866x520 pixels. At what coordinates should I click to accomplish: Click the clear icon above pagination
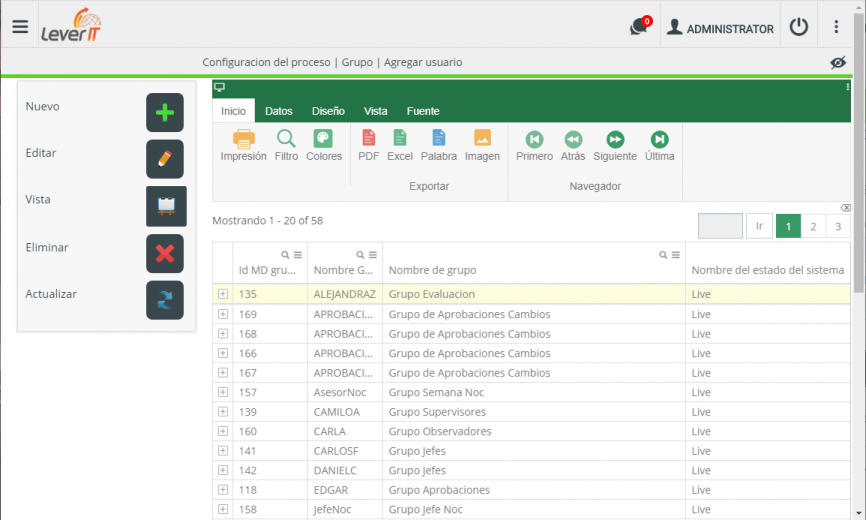point(846,208)
